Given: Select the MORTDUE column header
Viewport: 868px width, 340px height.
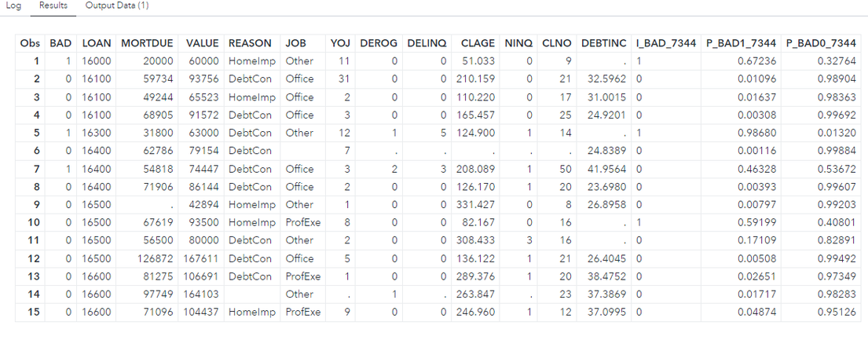Looking at the screenshot, I should point(147,42).
